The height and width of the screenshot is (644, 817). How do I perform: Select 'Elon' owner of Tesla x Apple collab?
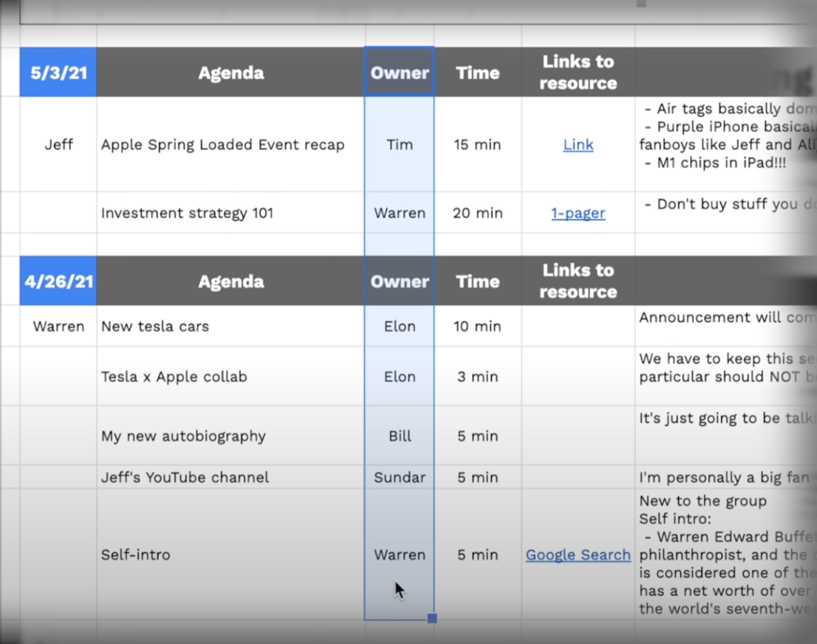click(400, 376)
